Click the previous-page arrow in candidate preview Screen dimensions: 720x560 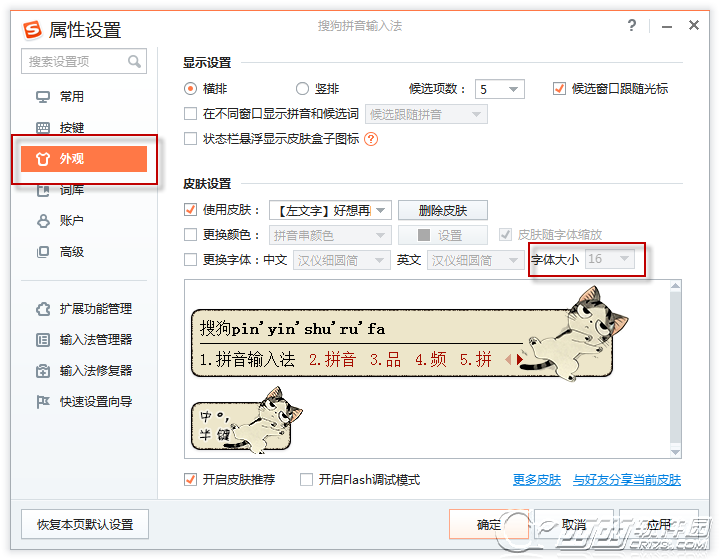click(508, 359)
